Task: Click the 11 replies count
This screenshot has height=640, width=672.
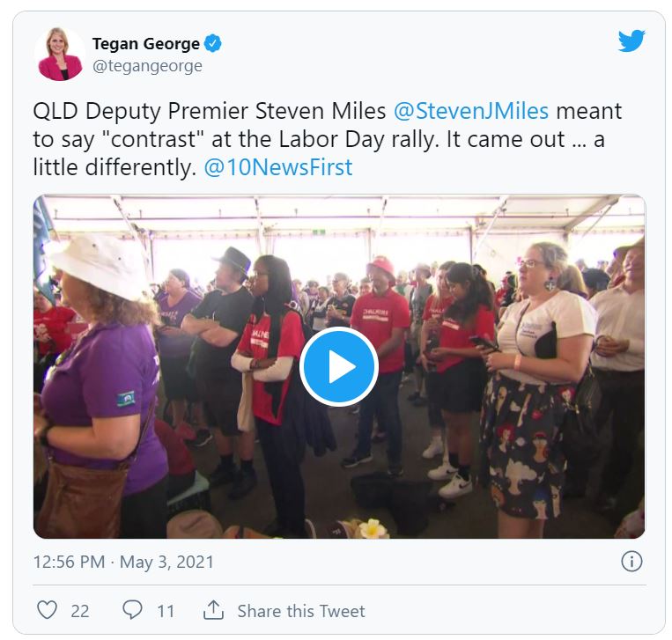Action: (166, 611)
